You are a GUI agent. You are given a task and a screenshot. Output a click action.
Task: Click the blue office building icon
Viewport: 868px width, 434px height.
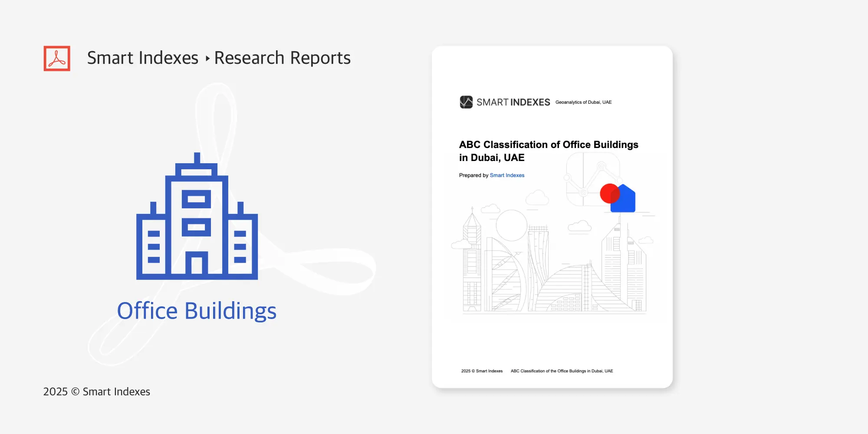pyautogui.click(x=197, y=216)
